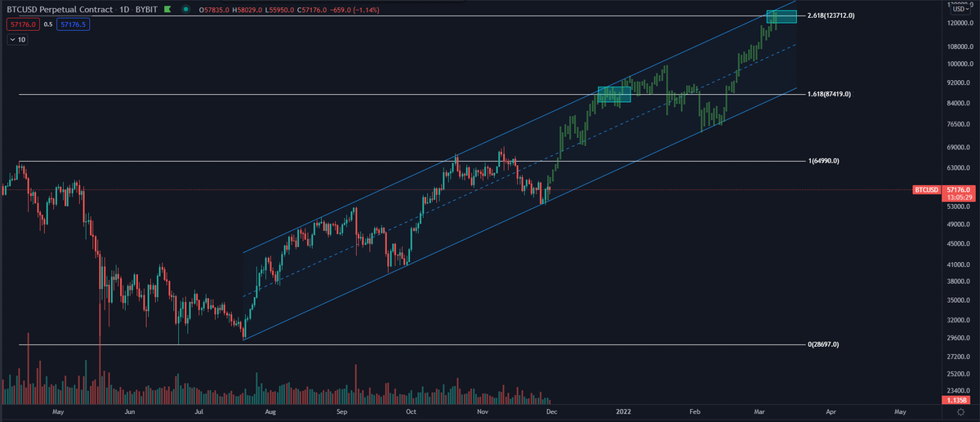
Task: Click the teal target box near 2.618 level
Action: coord(782,16)
